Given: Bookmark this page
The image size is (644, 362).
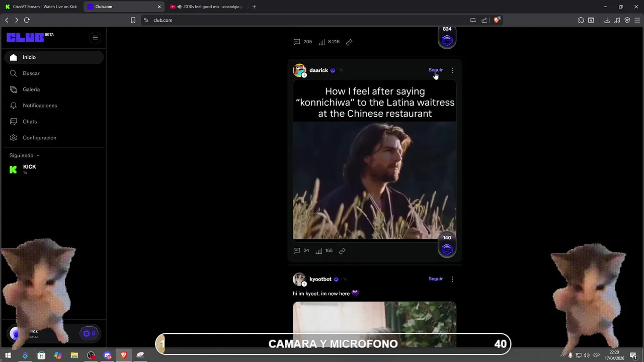Looking at the screenshot, I should (x=133, y=20).
